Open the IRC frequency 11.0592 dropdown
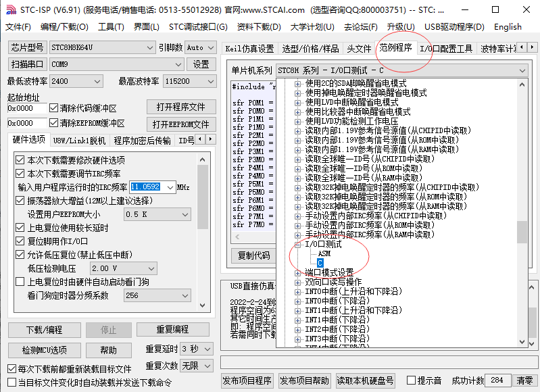The width and height of the screenshot is (540, 392). coord(170,187)
